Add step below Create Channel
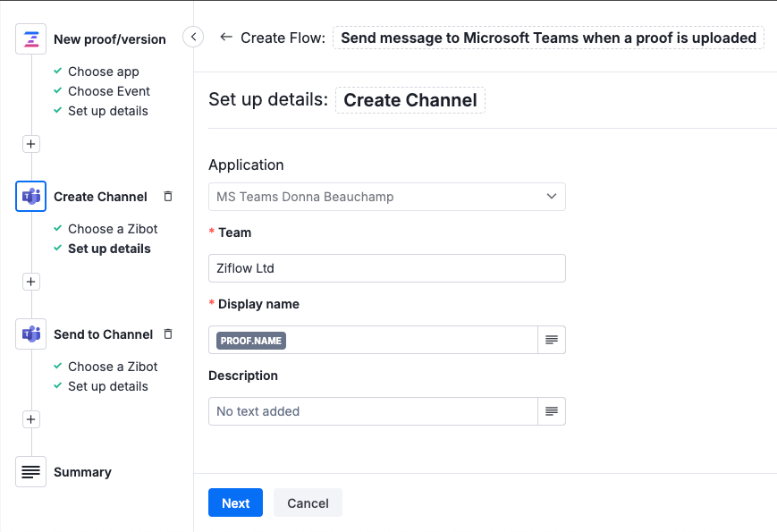 (x=31, y=282)
